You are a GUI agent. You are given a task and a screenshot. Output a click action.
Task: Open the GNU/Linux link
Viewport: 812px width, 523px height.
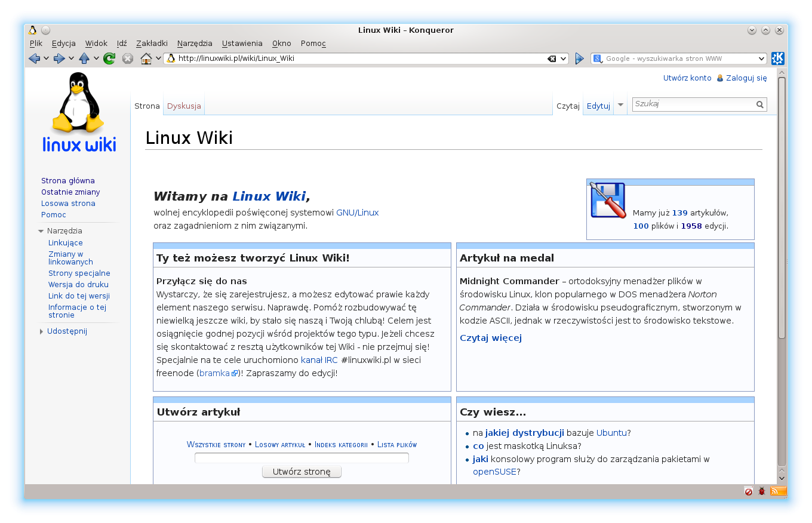(357, 213)
